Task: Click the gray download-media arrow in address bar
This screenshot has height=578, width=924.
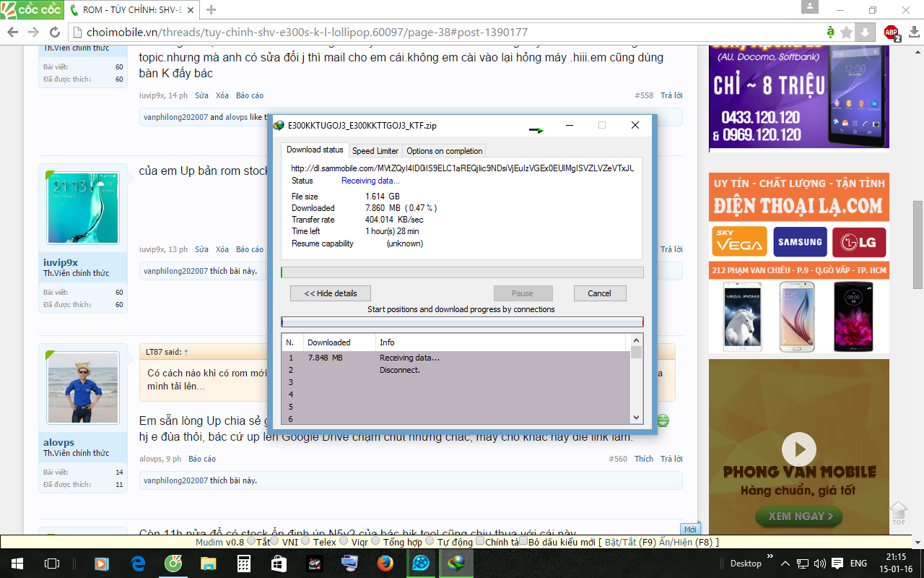Action: pyautogui.click(x=865, y=33)
